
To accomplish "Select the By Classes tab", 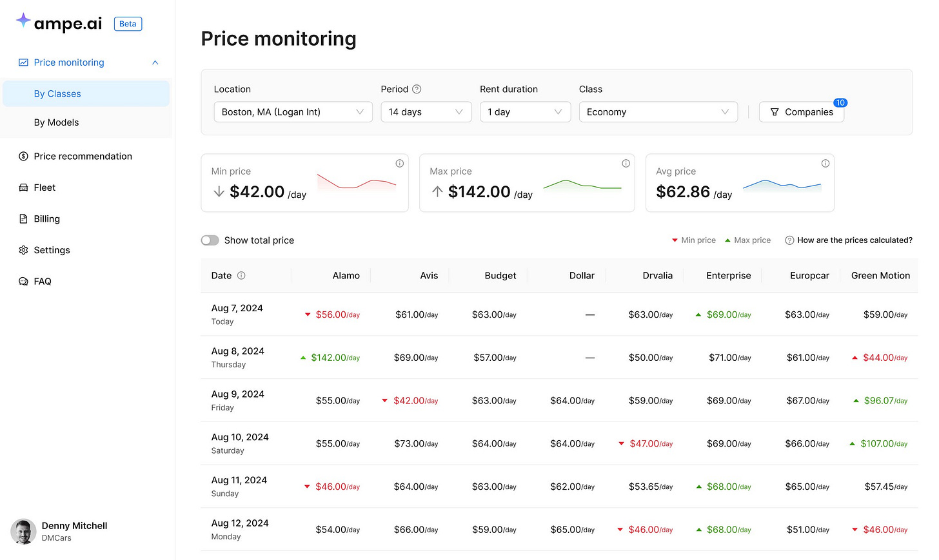I will 56,93.
